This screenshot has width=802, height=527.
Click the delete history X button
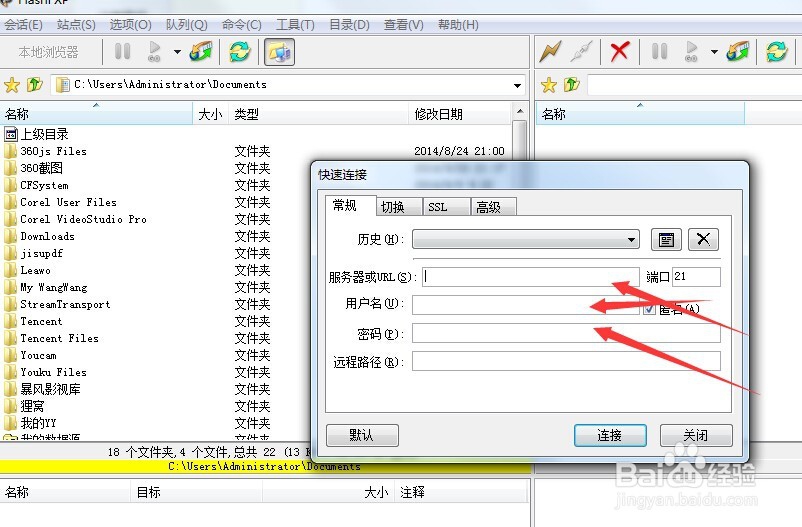(x=703, y=239)
